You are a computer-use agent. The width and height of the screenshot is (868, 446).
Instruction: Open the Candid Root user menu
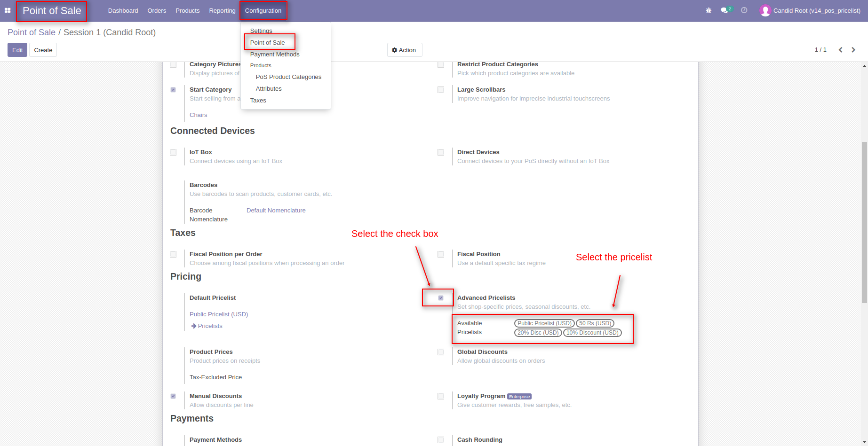(x=810, y=10)
